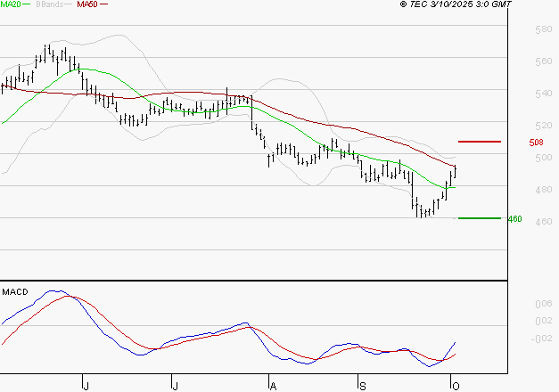Click the 520 price axis label
This screenshot has width=559, height=392.
click(x=544, y=126)
